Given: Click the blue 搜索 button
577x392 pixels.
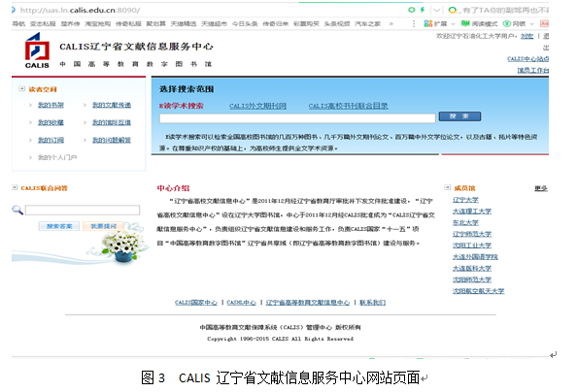Looking at the screenshot, I should [x=459, y=116].
